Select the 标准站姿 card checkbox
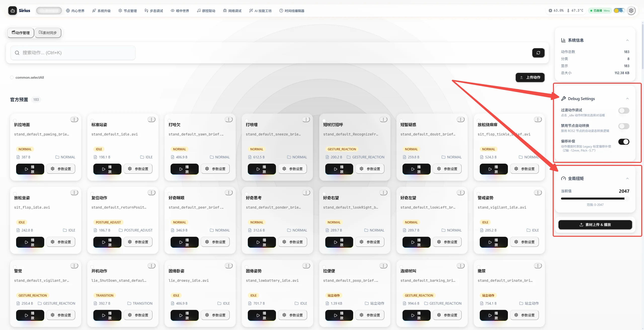This screenshot has height=330, width=644. pyautogui.click(x=92, y=121)
